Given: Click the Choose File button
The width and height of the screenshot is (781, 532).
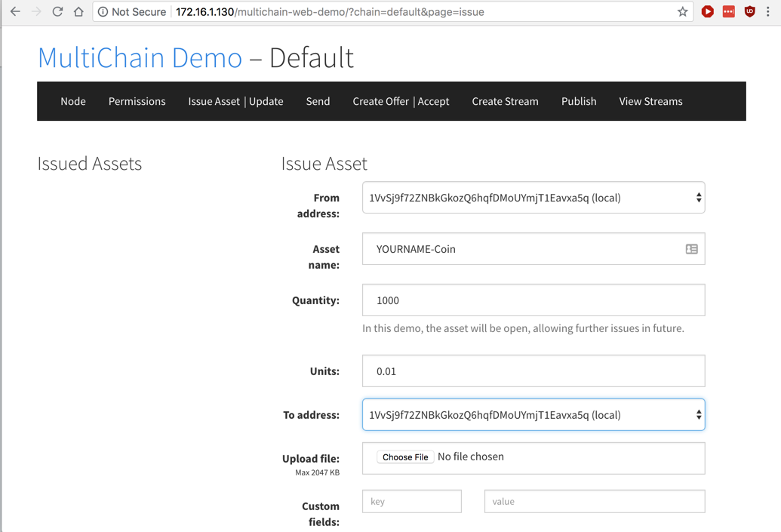Looking at the screenshot, I should [405, 457].
